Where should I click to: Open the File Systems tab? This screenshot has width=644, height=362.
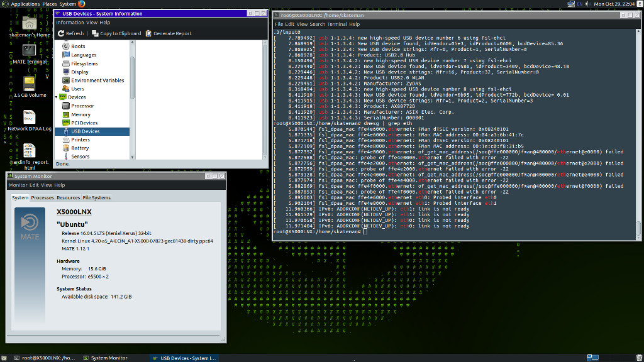tap(96, 197)
